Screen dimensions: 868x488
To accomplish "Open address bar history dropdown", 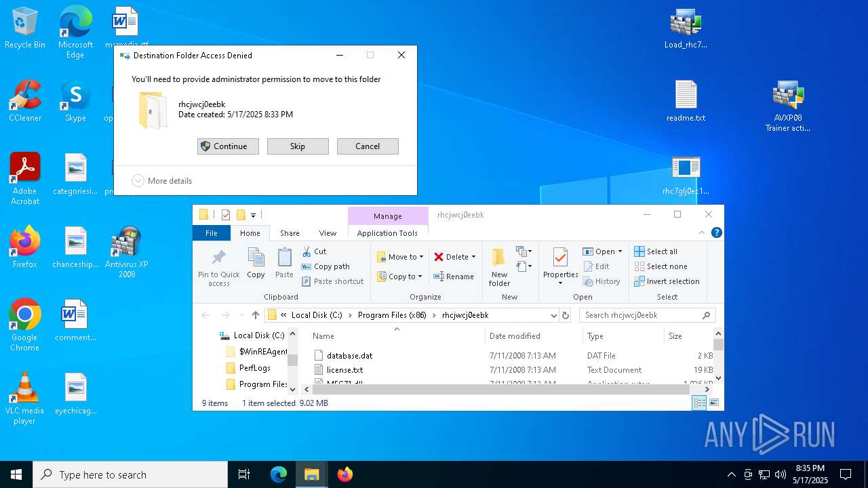I will click(x=553, y=315).
